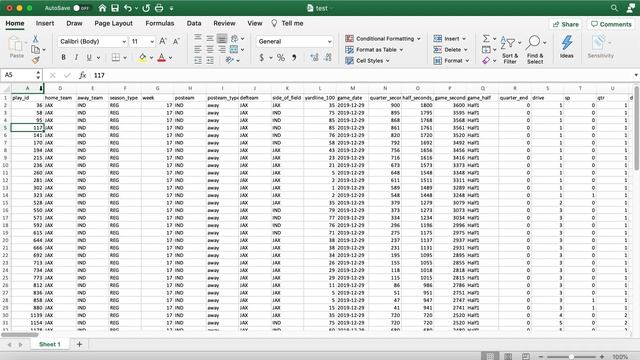
Task: Open the View ribbon tab
Action: 255,23
